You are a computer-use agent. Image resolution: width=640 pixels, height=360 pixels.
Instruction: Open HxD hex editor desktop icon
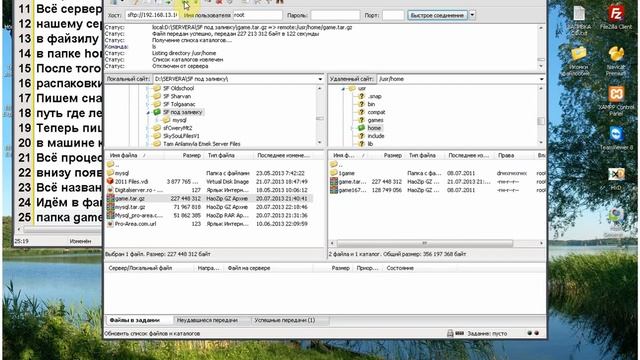616,178
